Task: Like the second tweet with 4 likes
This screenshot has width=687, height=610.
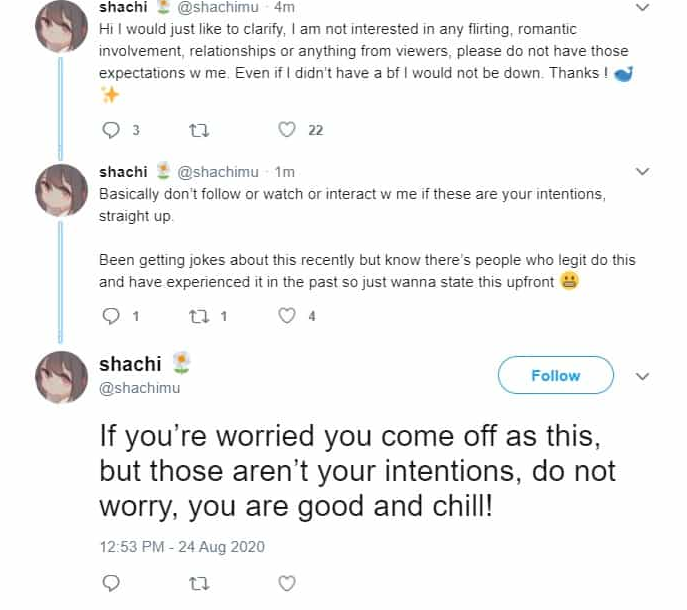Action: click(x=287, y=316)
